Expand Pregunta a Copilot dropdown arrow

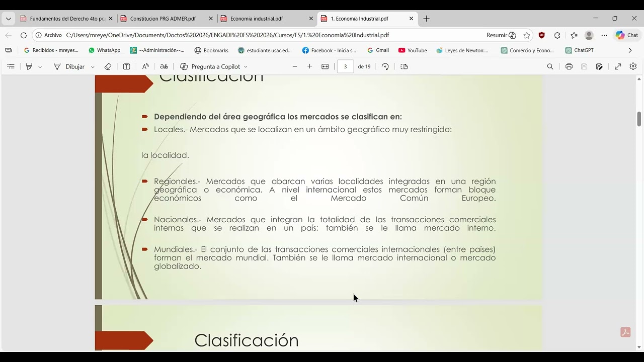point(246,66)
